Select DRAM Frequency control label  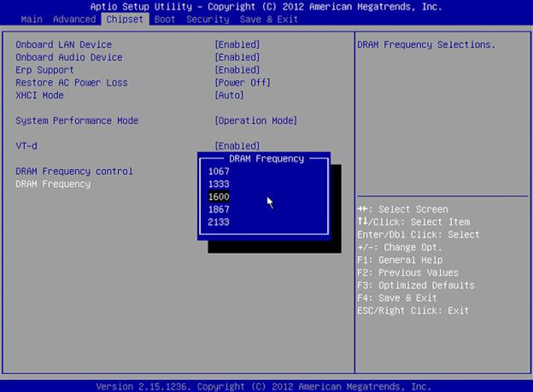[x=74, y=172]
